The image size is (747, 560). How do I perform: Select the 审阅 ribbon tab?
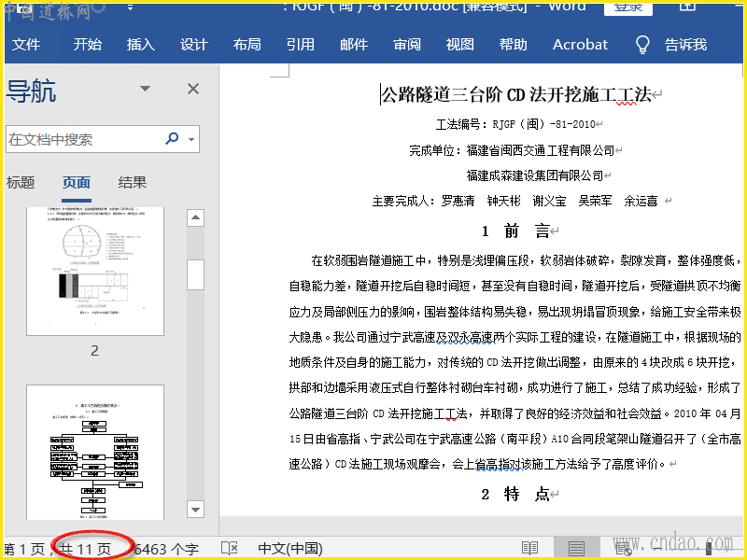pos(407,45)
